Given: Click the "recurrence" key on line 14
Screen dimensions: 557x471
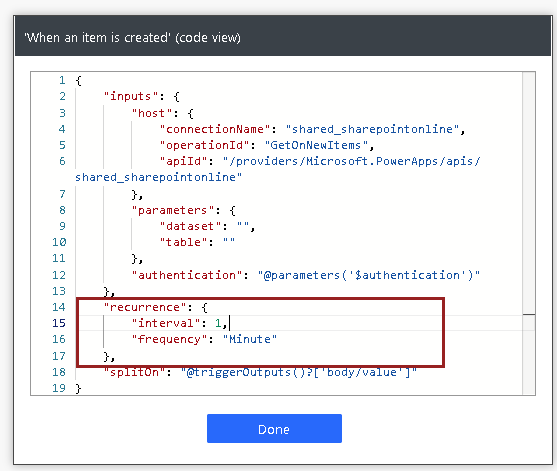Looking at the screenshot, I should (145, 307).
